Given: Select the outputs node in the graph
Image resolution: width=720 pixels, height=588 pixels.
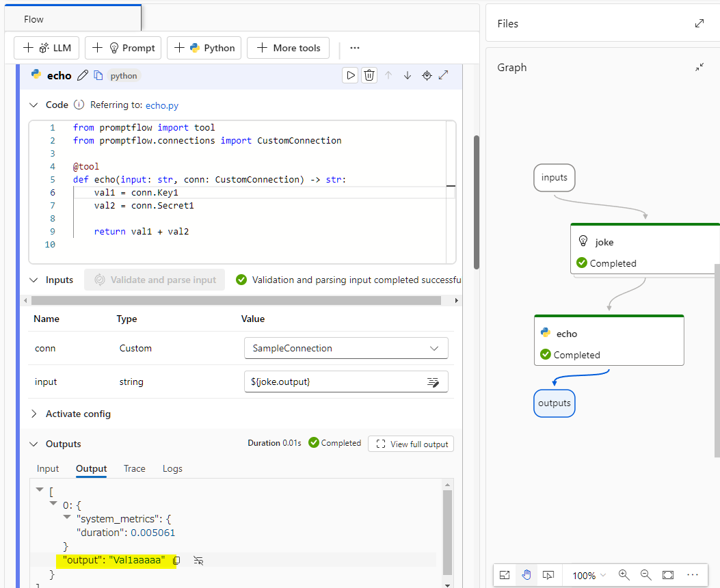Looking at the screenshot, I should (x=555, y=403).
